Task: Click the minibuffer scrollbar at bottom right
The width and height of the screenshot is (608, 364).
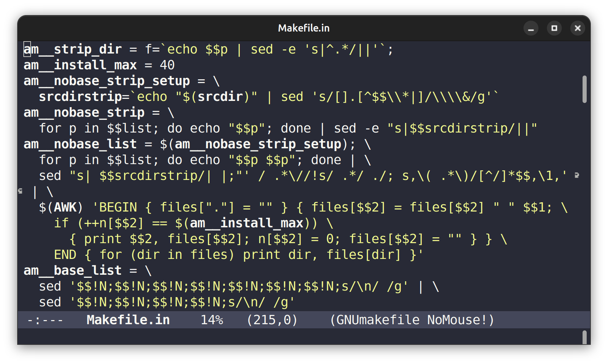Action: point(584,337)
